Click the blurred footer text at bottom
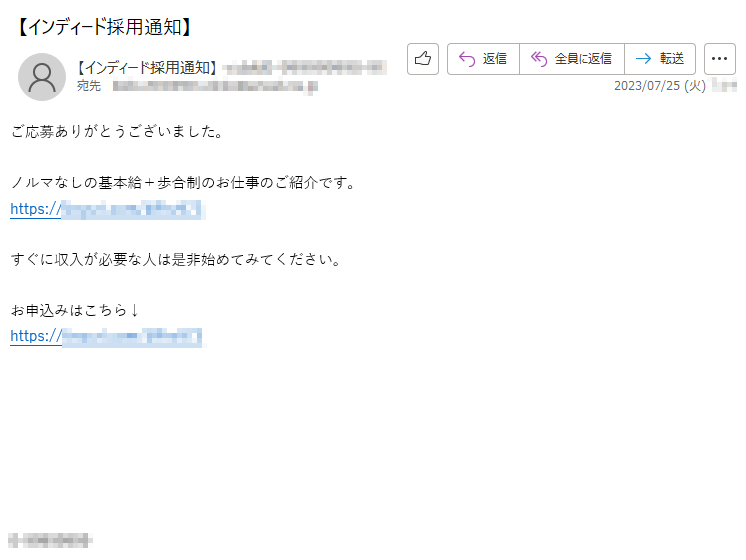This screenshot has height=560, width=746. pos(50,540)
